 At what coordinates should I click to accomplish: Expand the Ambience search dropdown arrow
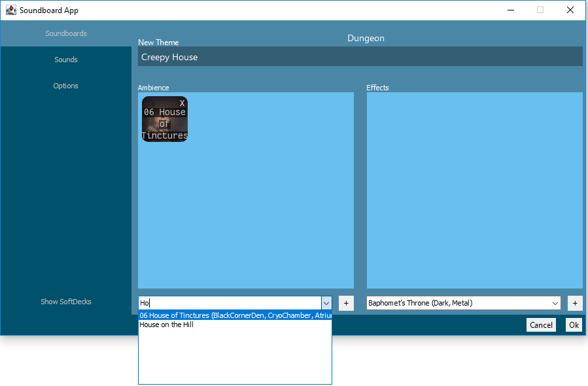(326, 303)
